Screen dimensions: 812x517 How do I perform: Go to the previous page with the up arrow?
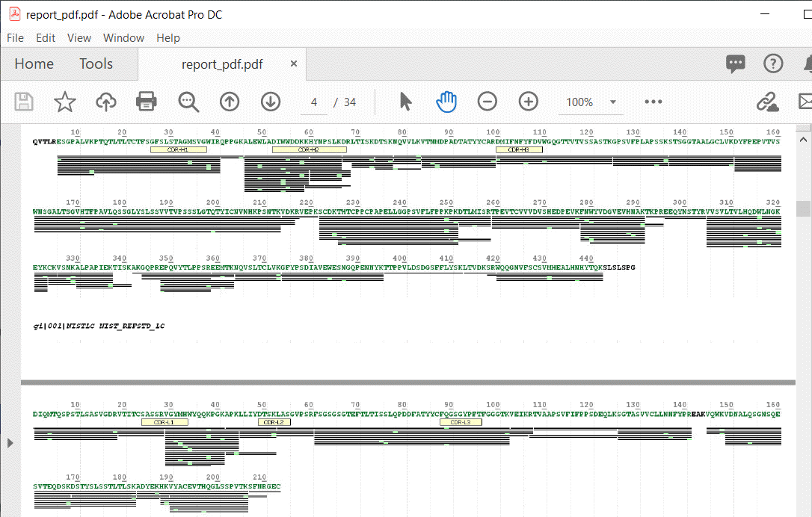click(x=230, y=102)
